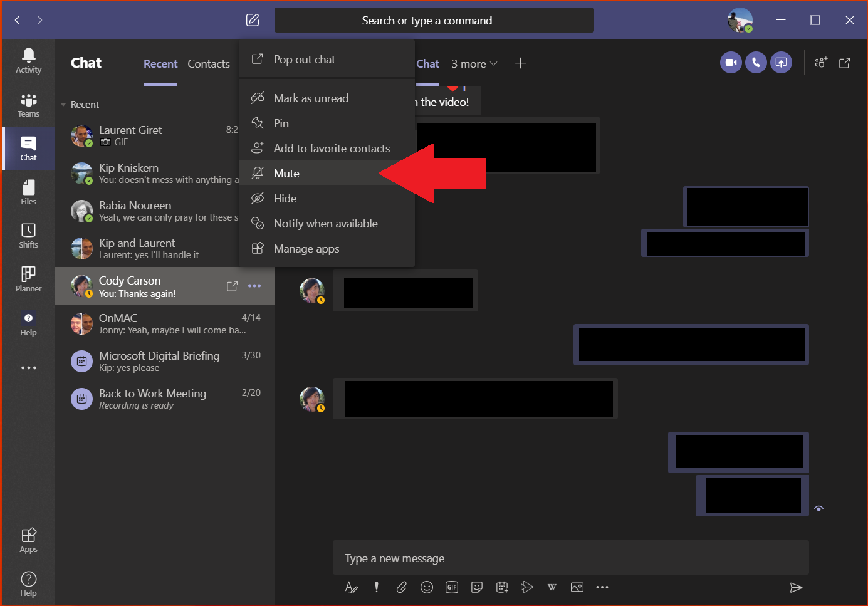Image resolution: width=868 pixels, height=606 pixels.
Task: Open Kip Kniskern conversation
Action: pos(165,173)
